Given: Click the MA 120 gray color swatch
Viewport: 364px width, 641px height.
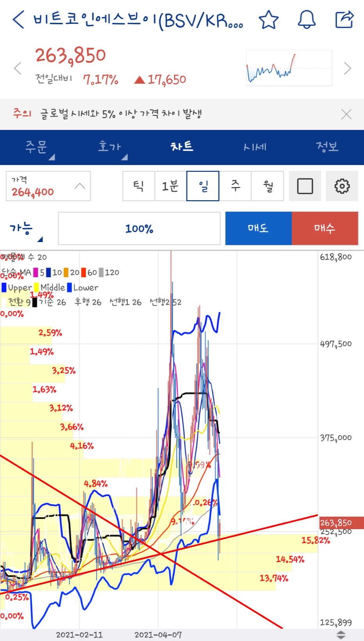Looking at the screenshot, I should (x=101, y=272).
